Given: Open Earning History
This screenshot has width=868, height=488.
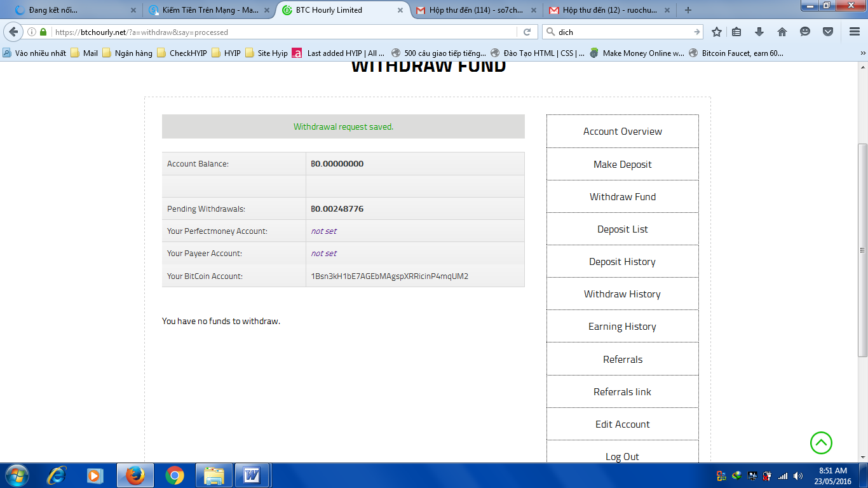Looking at the screenshot, I should tap(623, 327).
